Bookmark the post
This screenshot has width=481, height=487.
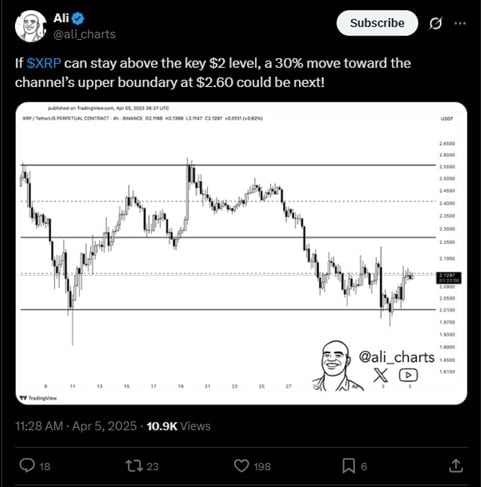click(x=349, y=466)
